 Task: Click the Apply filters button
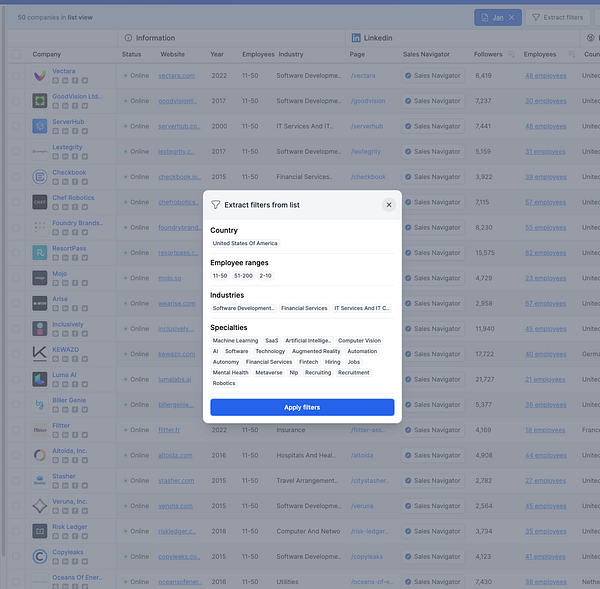(x=302, y=407)
